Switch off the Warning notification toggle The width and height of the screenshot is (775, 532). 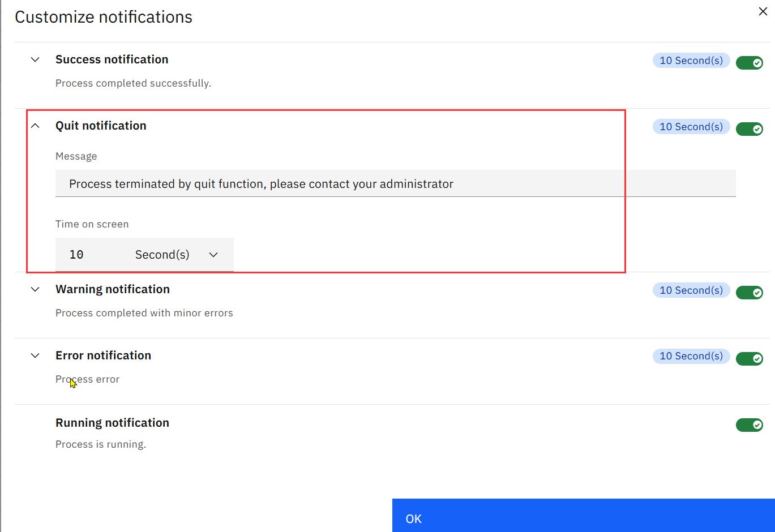pyautogui.click(x=749, y=293)
